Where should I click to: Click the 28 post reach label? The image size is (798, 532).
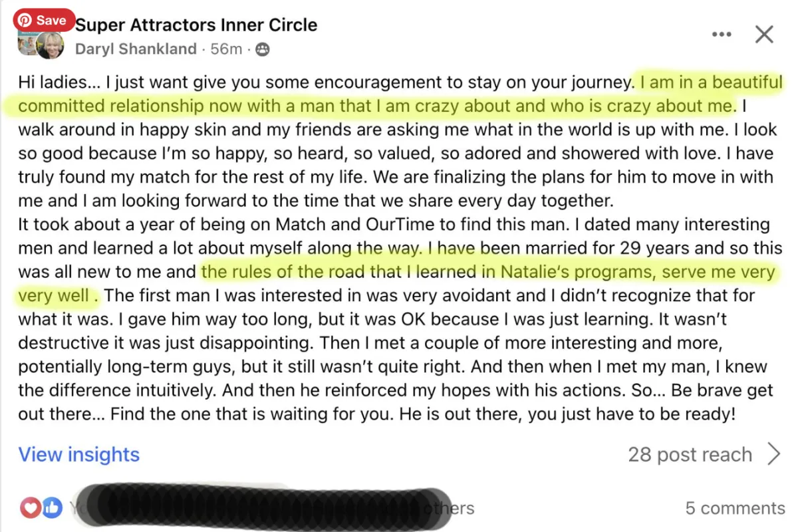(690, 455)
